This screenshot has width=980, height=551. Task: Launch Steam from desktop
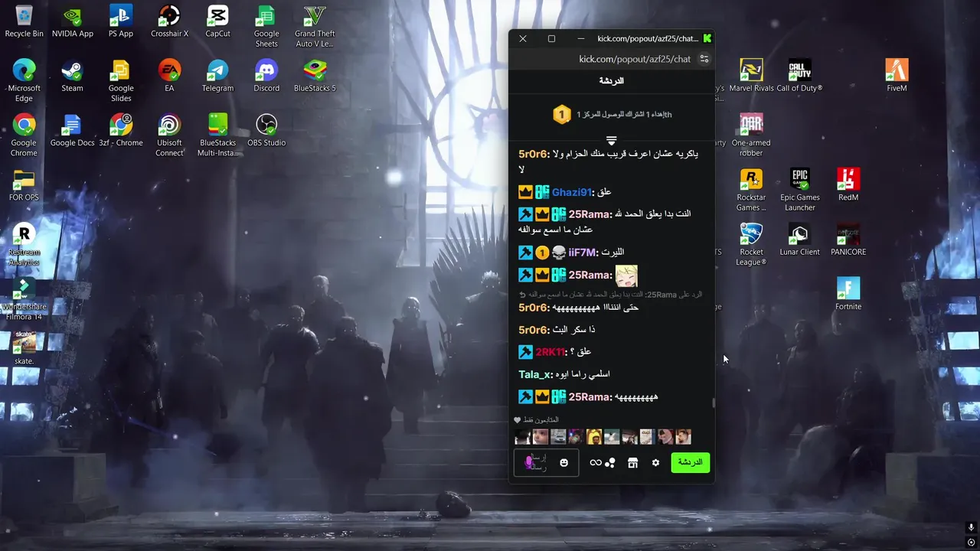[72, 76]
